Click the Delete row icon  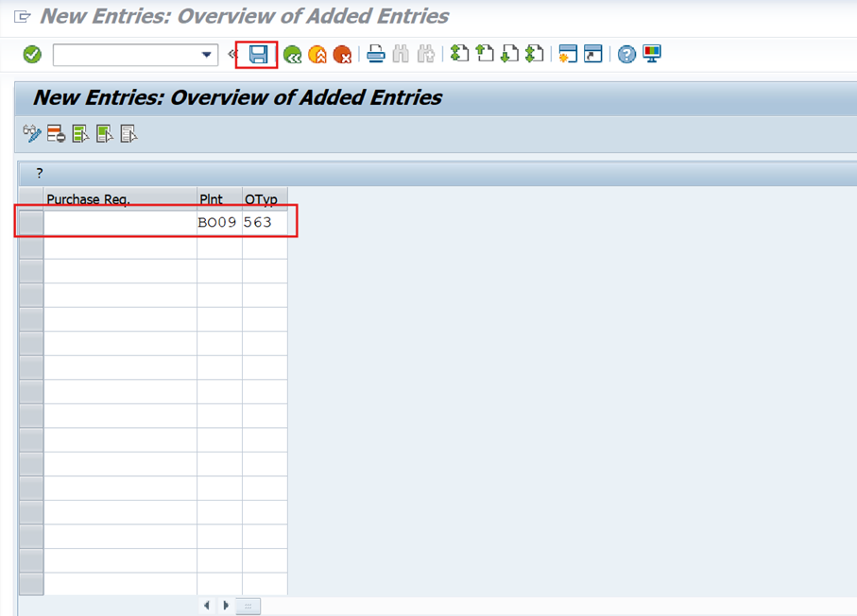point(57,134)
